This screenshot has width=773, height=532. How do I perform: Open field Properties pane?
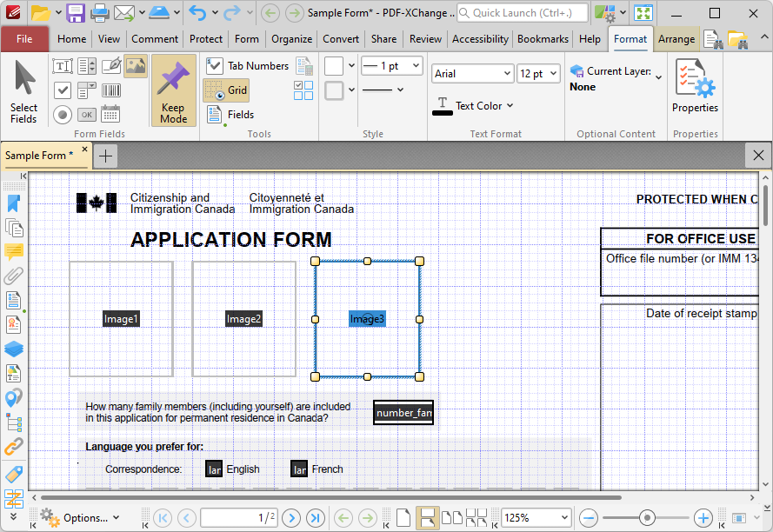coord(695,86)
